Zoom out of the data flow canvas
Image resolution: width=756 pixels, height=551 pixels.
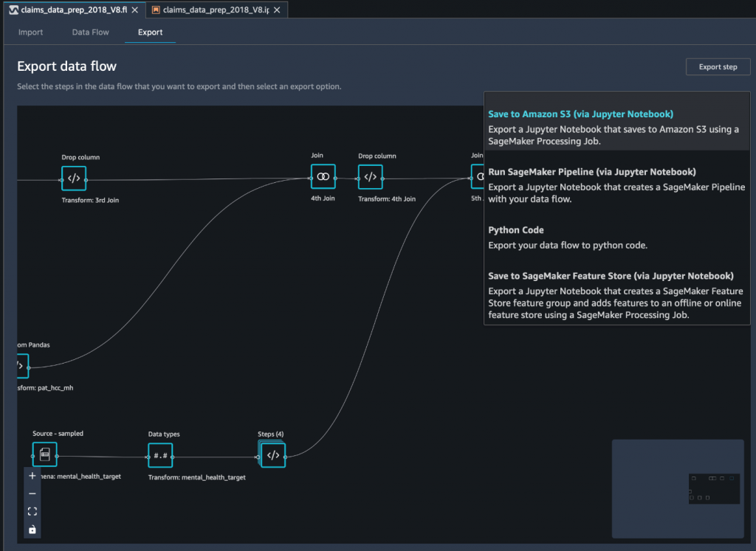click(31, 493)
